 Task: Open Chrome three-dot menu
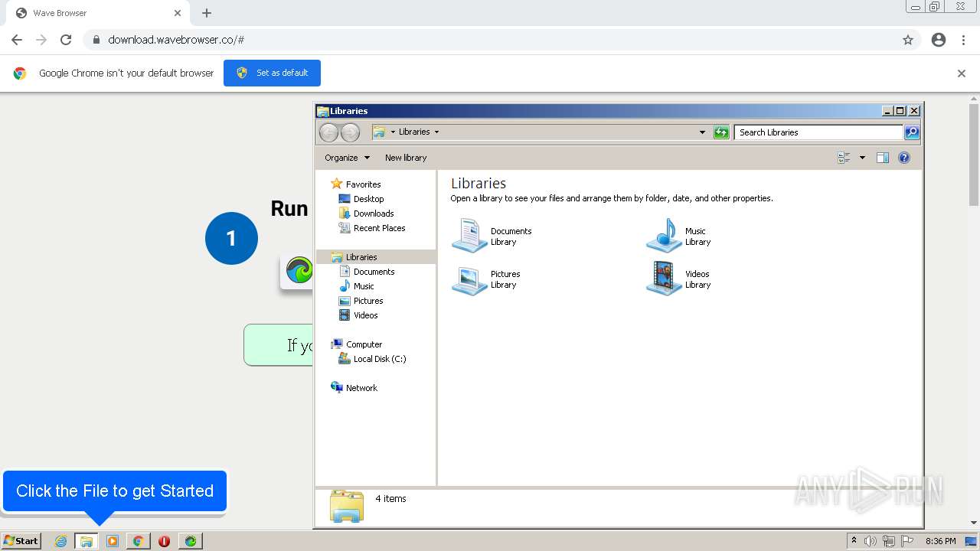pos(963,40)
